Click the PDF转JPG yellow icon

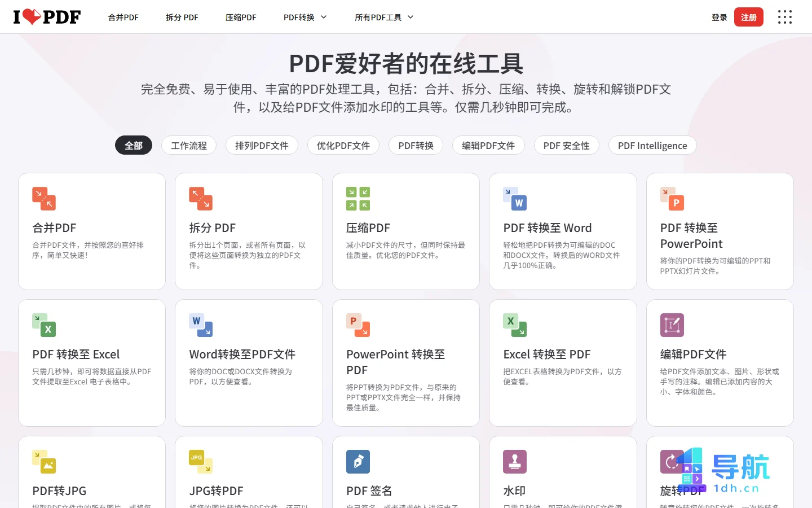44,462
